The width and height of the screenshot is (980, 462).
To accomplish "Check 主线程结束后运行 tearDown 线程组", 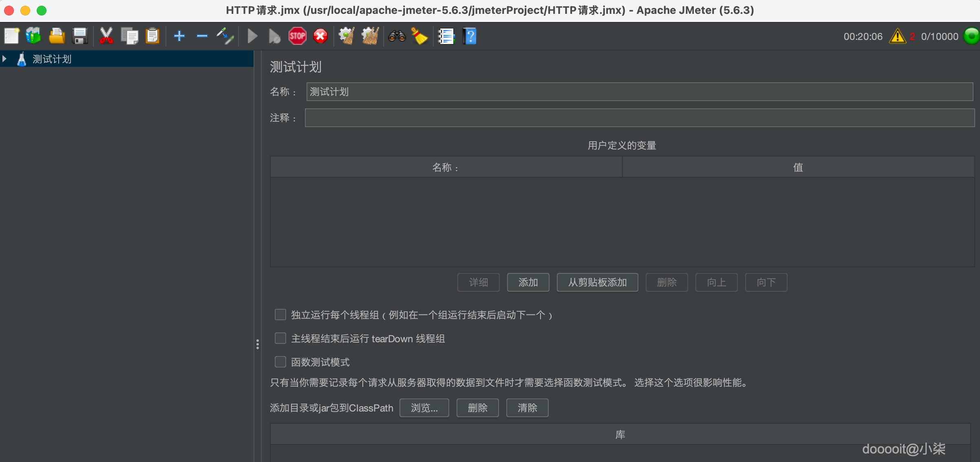I will click(x=280, y=338).
